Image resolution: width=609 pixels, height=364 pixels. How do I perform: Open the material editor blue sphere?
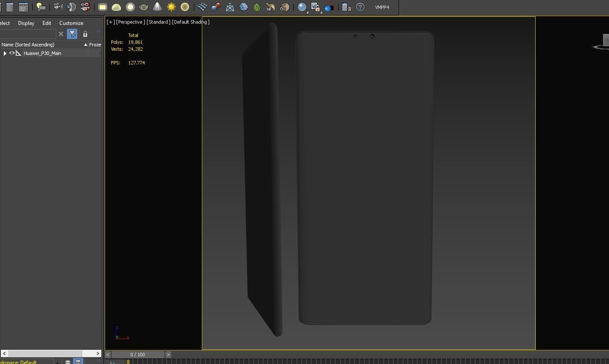tap(302, 7)
